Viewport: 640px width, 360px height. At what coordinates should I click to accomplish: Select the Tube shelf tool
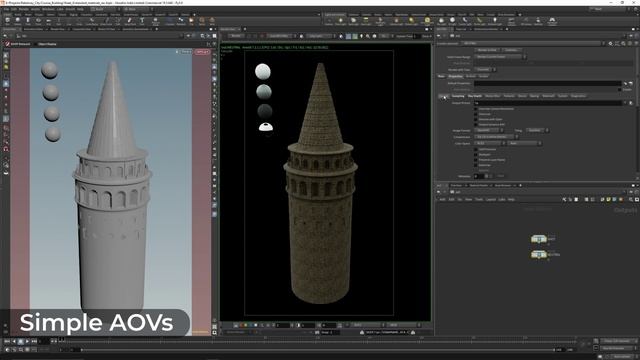tap(28, 21)
